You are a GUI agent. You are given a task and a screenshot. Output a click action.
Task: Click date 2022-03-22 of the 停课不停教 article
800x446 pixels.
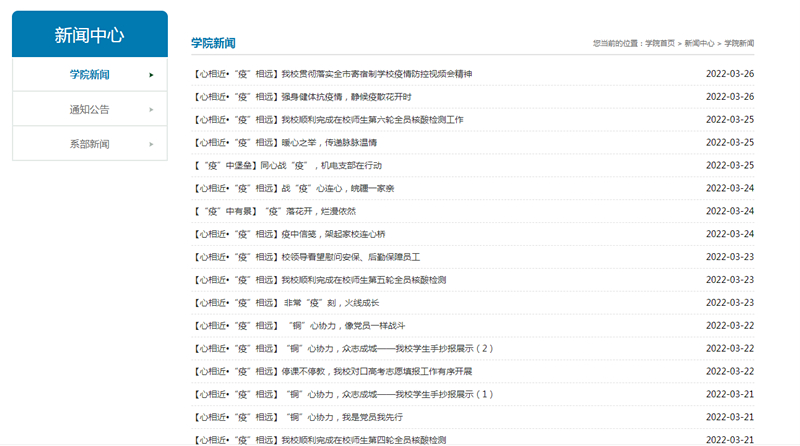point(730,371)
